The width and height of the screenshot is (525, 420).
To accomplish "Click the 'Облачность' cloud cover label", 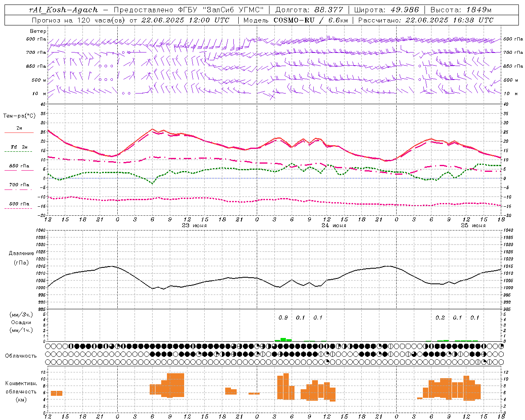I will tap(21, 356).
